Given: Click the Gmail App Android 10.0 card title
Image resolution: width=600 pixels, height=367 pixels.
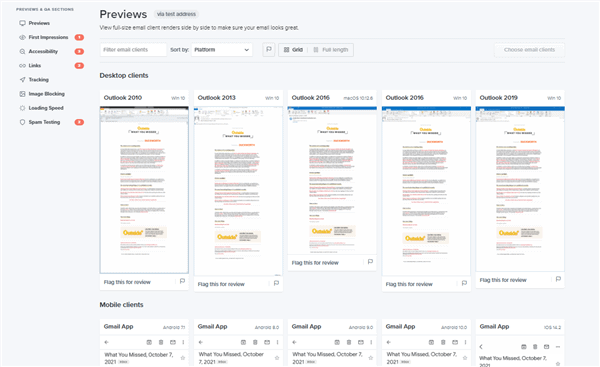Looking at the screenshot, I should [x=400, y=326].
